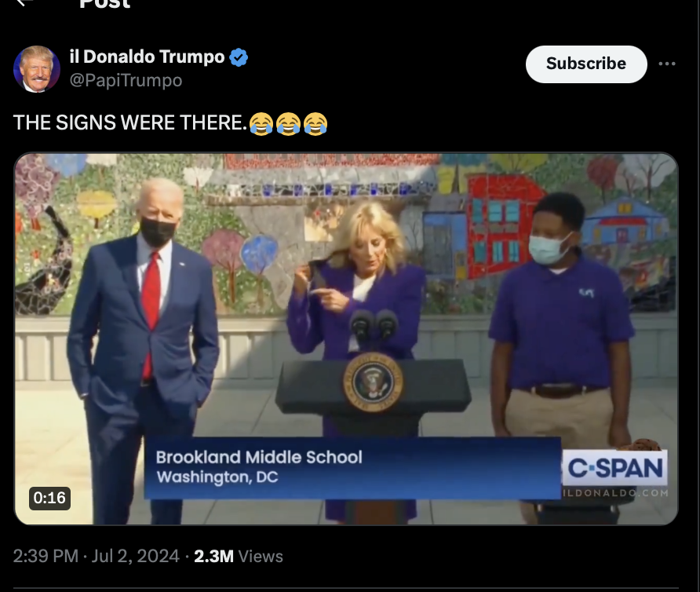This screenshot has height=592, width=700.
Task: Select the THE SIGNS WERE THERE post text
Action: click(x=130, y=122)
